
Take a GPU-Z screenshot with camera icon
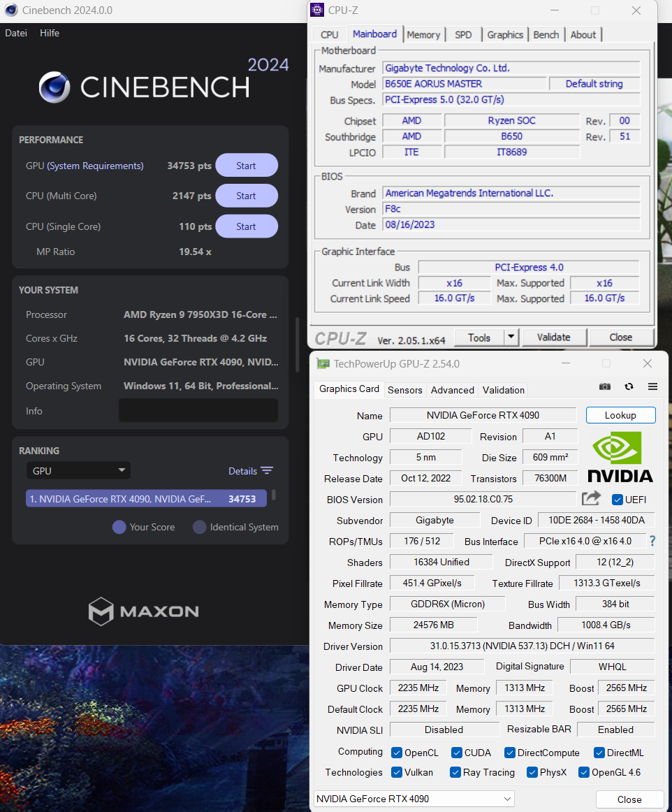605,387
